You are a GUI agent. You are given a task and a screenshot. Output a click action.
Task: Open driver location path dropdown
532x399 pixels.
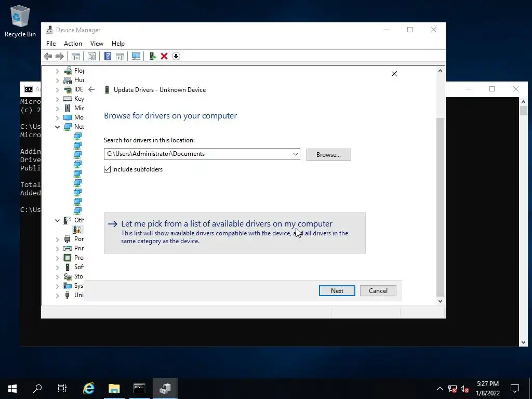(295, 154)
